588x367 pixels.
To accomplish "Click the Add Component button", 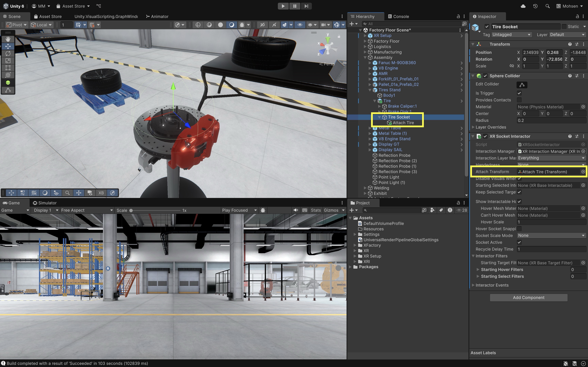I will pyautogui.click(x=528, y=298).
